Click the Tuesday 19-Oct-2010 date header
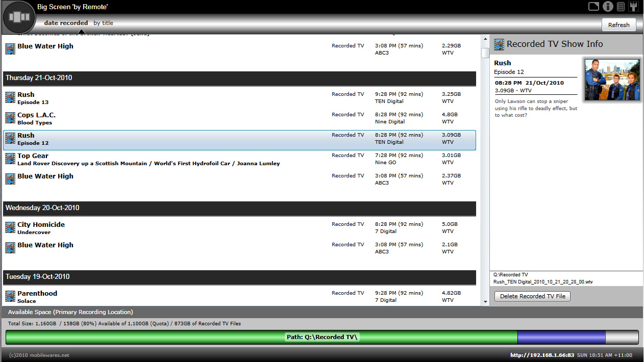 [239, 277]
